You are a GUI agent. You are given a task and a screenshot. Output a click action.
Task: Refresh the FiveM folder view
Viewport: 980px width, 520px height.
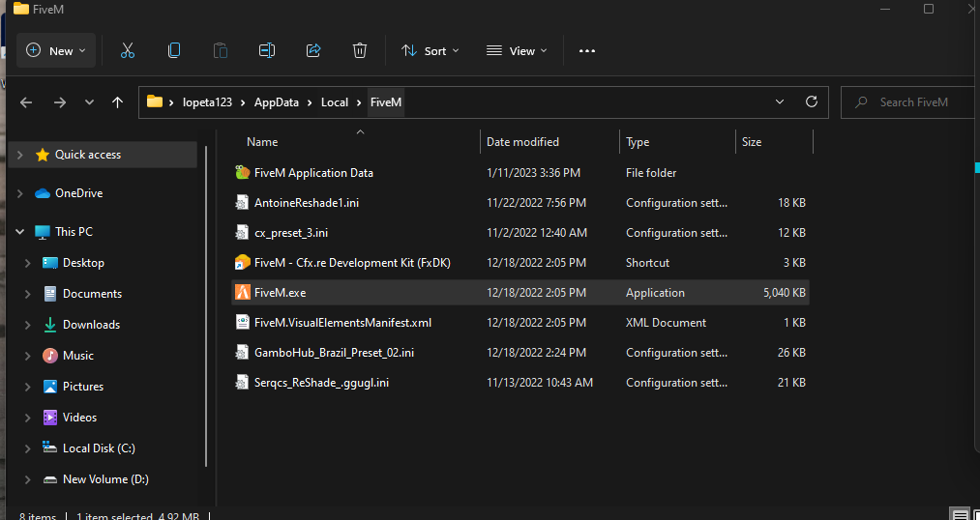click(812, 101)
